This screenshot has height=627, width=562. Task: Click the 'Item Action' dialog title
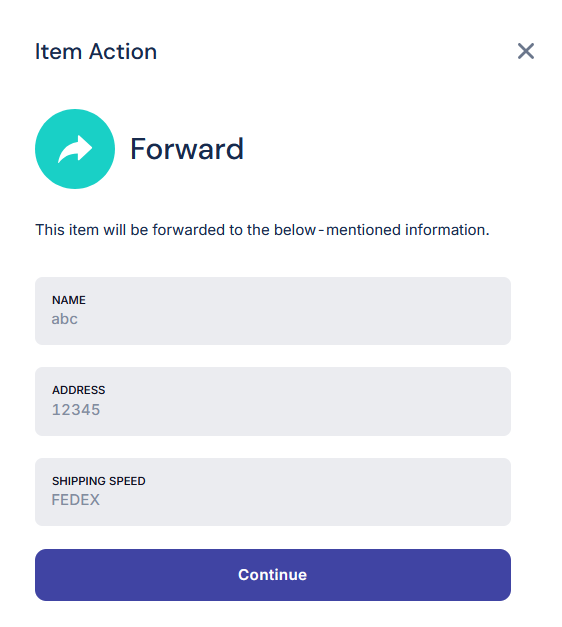click(96, 51)
